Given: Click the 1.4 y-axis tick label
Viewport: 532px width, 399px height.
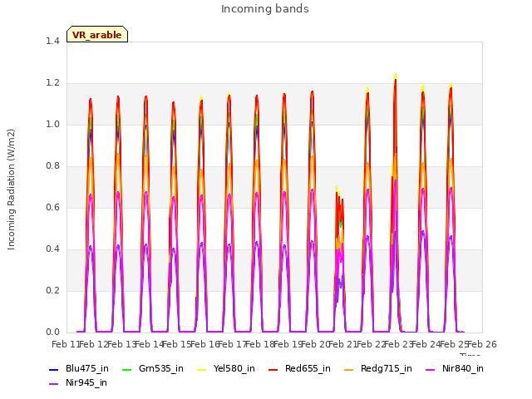Looking at the screenshot, I should point(52,41).
